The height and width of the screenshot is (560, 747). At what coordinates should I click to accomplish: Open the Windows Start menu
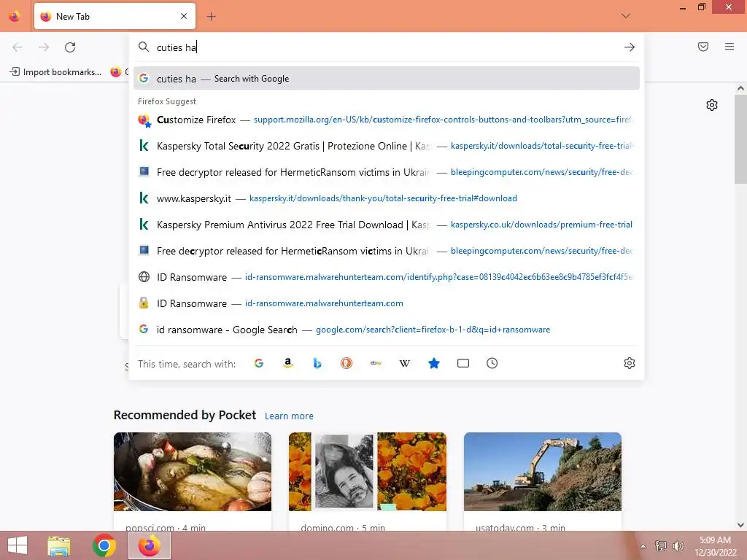click(x=18, y=545)
